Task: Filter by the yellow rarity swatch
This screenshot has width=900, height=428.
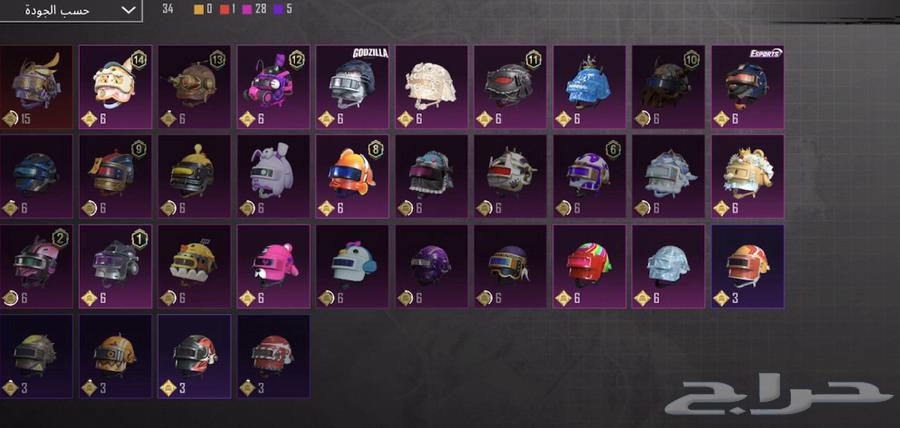Action: [x=199, y=9]
